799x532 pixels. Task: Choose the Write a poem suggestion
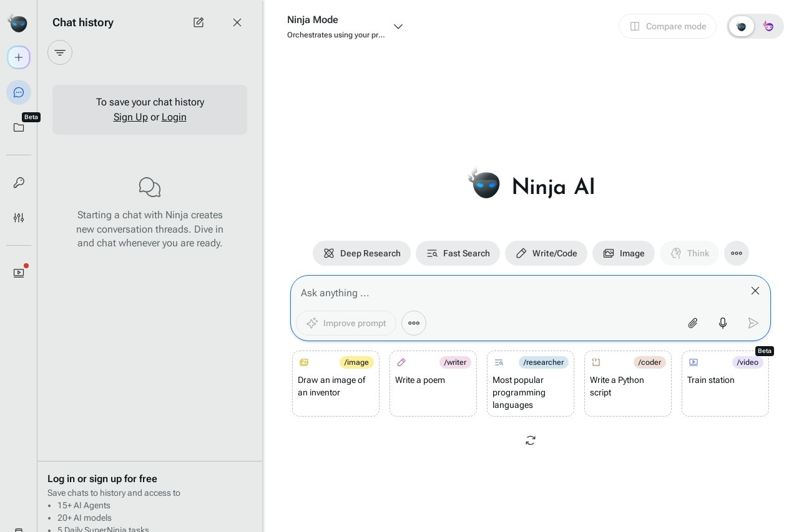click(x=433, y=384)
